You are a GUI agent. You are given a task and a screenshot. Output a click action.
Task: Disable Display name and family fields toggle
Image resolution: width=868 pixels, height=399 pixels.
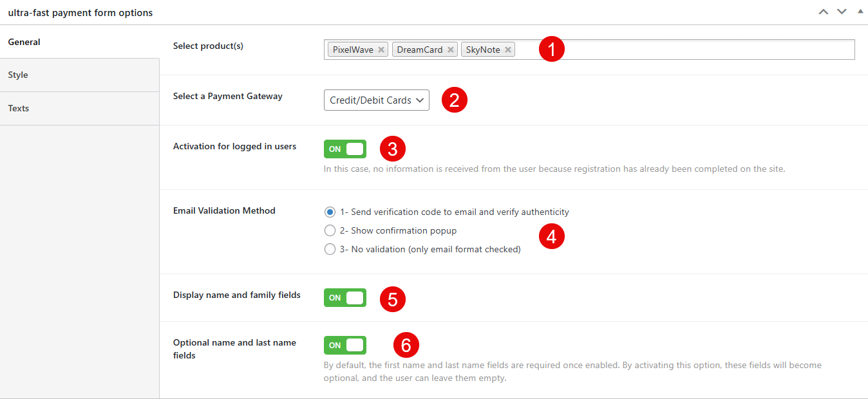pos(345,298)
